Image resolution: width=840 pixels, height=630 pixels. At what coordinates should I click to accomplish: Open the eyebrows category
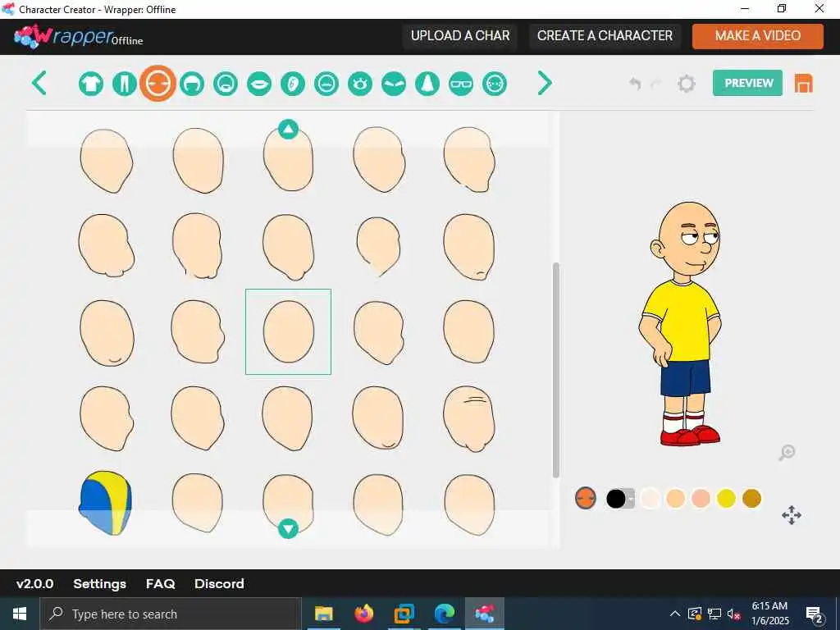pos(394,84)
